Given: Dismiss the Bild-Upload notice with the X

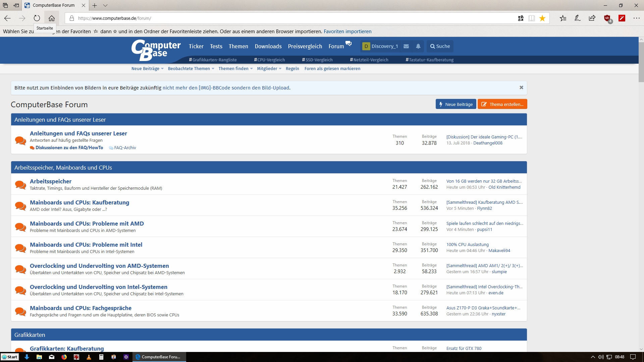Looking at the screenshot, I should pyautogui.click(x=521, y=87).
